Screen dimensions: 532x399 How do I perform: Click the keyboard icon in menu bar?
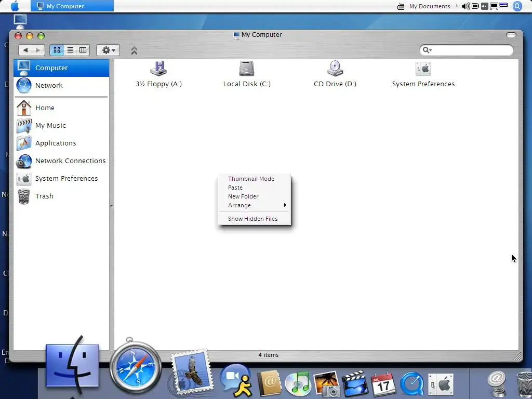tap(401, 6)
